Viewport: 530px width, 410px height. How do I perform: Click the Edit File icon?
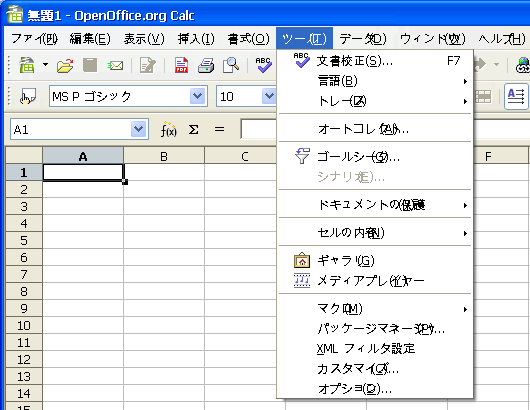[148, 65]
